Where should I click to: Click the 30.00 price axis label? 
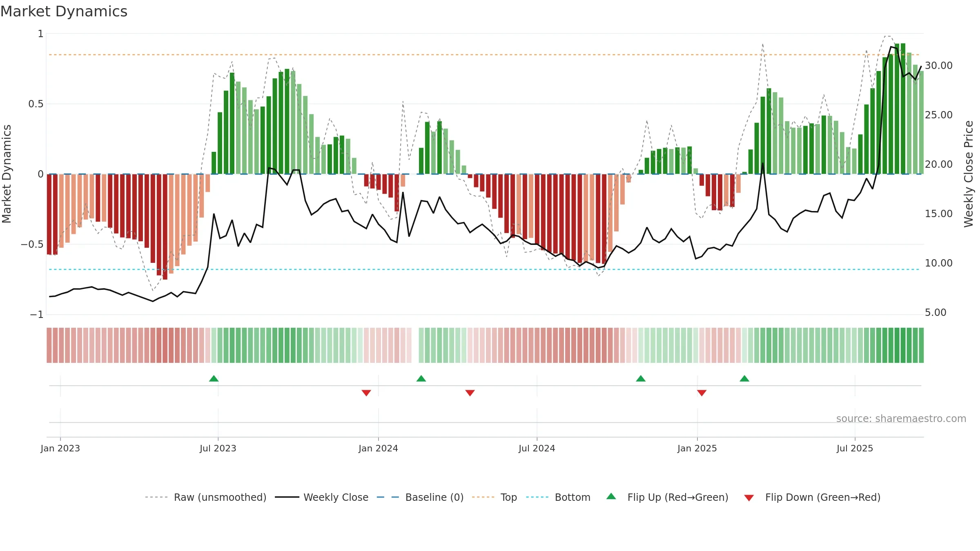[938, 65]
